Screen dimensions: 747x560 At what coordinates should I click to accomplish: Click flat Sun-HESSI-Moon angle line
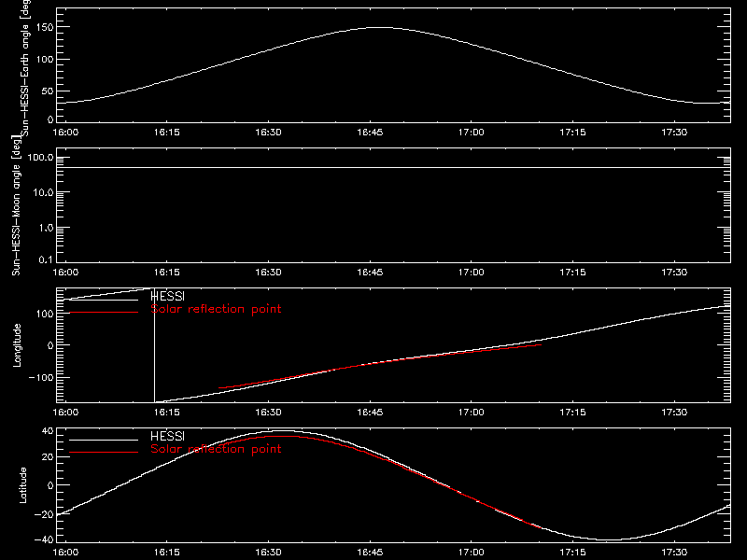(393, 168)
